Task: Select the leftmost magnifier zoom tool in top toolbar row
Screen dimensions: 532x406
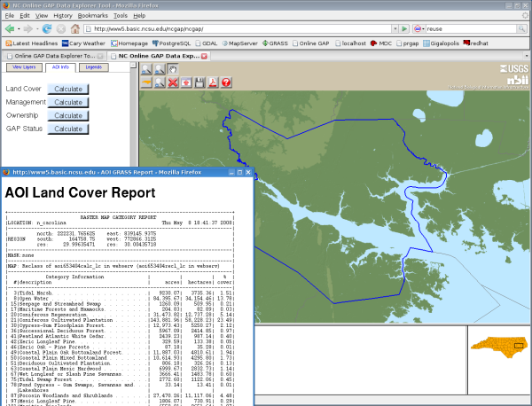Action: [x=146, y=69]
